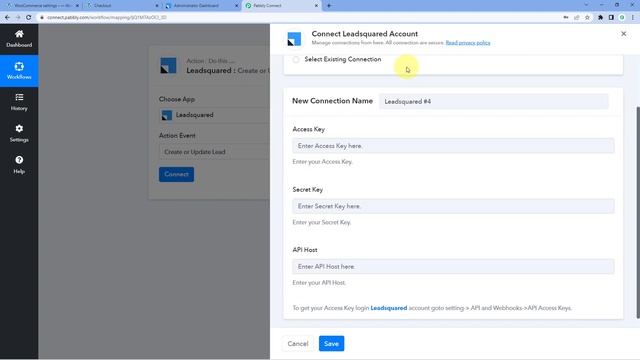The width and height of the screenshot is (640, 360).
Task: Close the Connect Leadsquared Account panel
Action: tap(623, 34)
